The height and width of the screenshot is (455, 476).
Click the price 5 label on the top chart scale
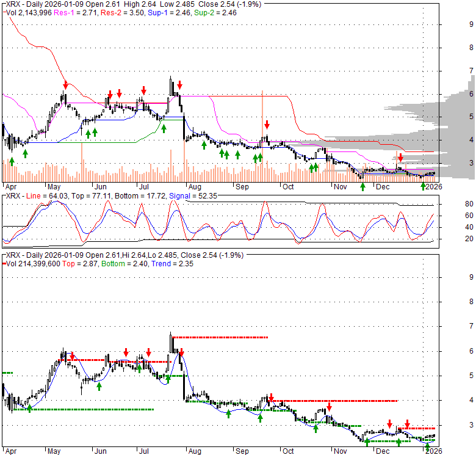[471, 116]
